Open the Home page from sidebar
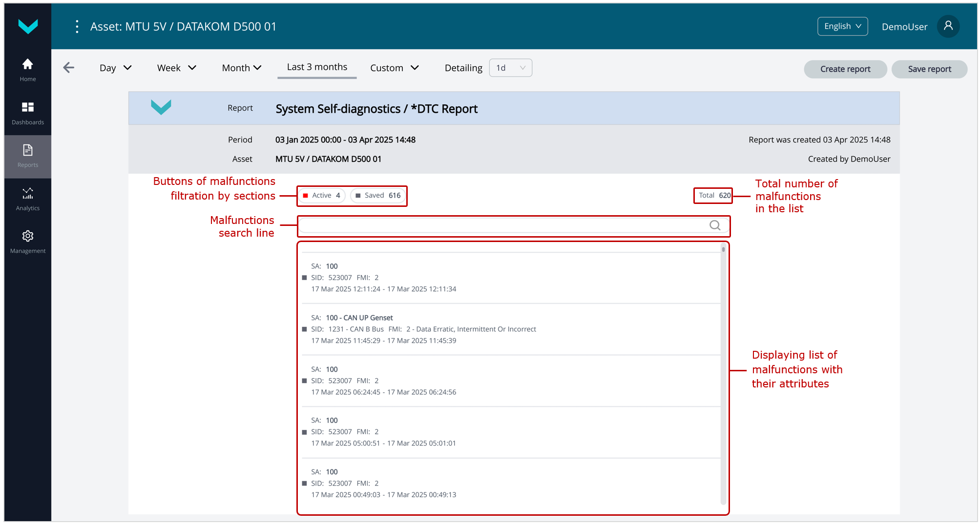The width and height of the screenshot is (980, 526). (x=28, y=70)
